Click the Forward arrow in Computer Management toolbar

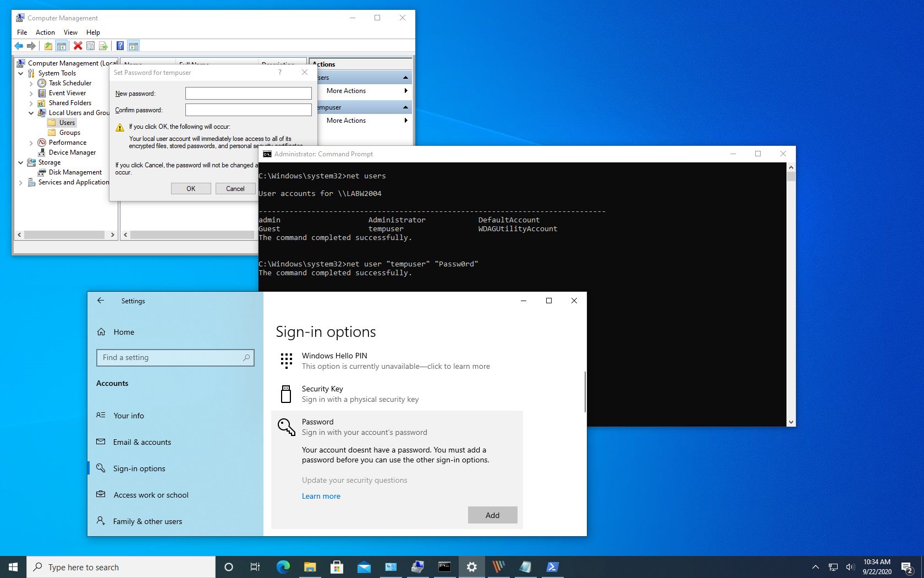[31, 46]
